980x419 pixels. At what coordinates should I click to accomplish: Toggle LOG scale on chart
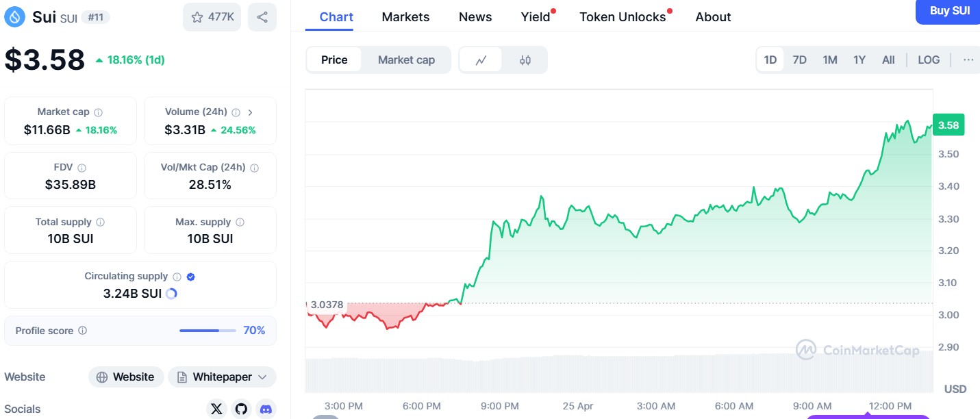pyautogui.click(x=929, y=60)
